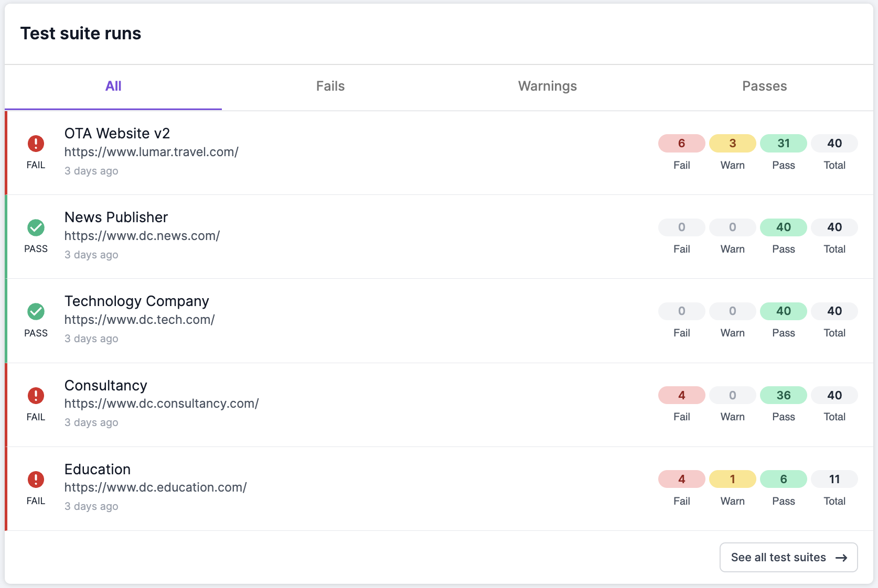The height and width of the screenshot is (588, 878).
Task: Open the Warnings tab
Action: point(548,86)
